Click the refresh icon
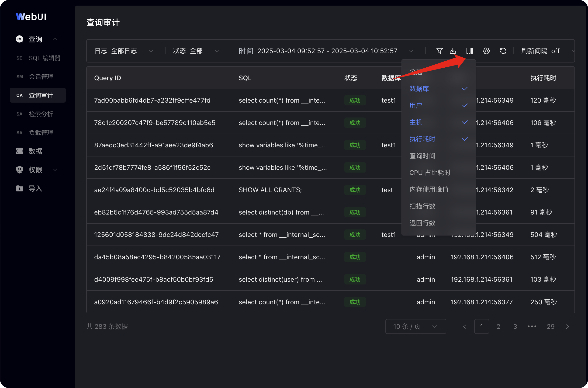The height and width of the screenshot is (388, 588). [503, 51]
